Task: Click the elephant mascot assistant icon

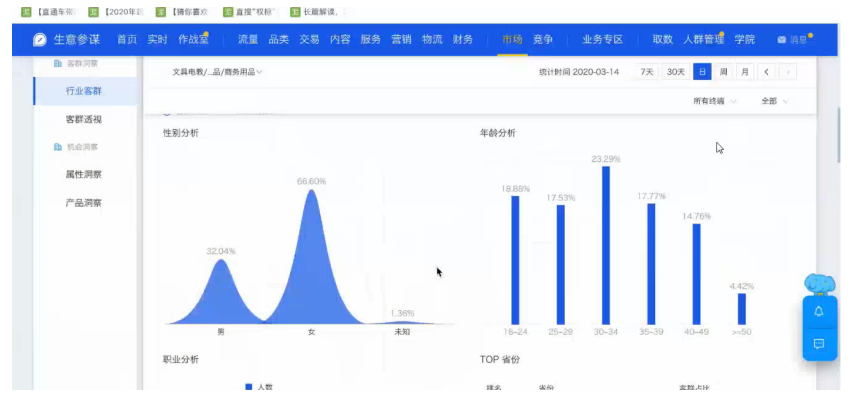Action: point(820,284)
